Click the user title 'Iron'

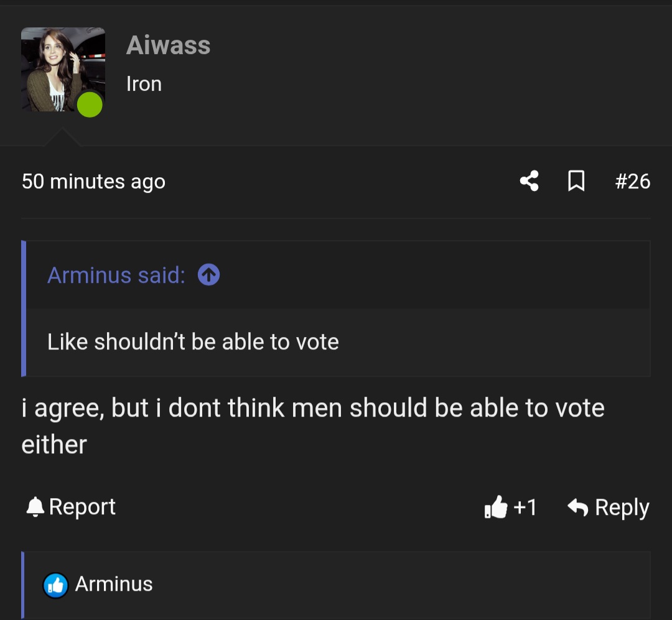coord(144,83)
